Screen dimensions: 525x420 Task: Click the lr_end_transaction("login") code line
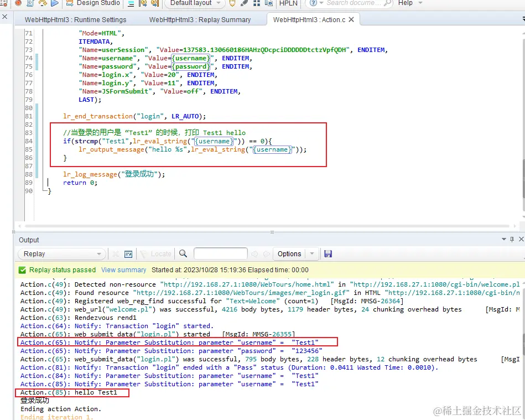pyautogui.click(x=134, y=116)
